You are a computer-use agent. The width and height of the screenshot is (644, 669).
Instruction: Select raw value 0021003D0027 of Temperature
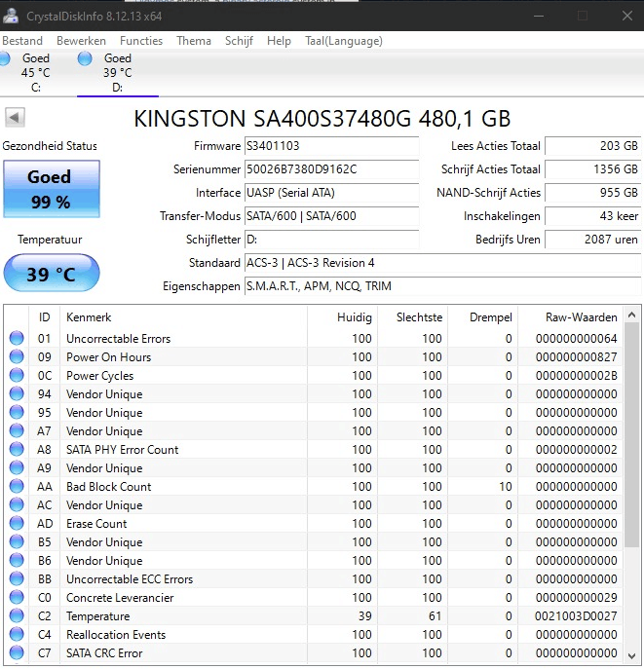(576, 616)
